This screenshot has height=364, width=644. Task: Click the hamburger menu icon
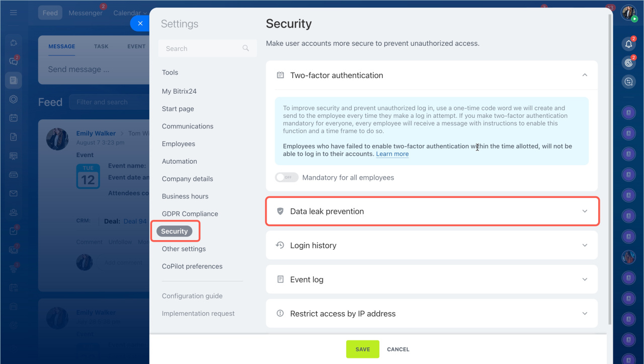click(x=14, y=13)
